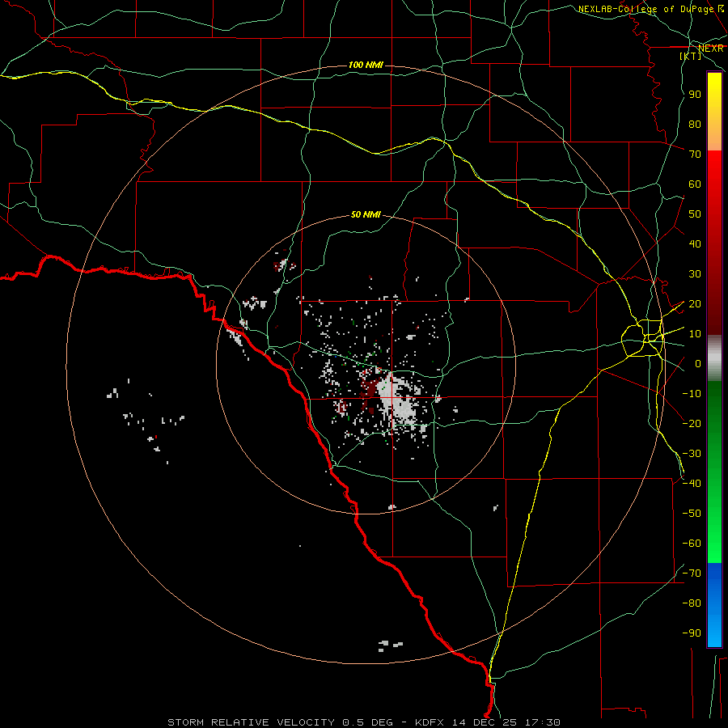Click the Storm Relative Velocity caption text

point(364,722)
